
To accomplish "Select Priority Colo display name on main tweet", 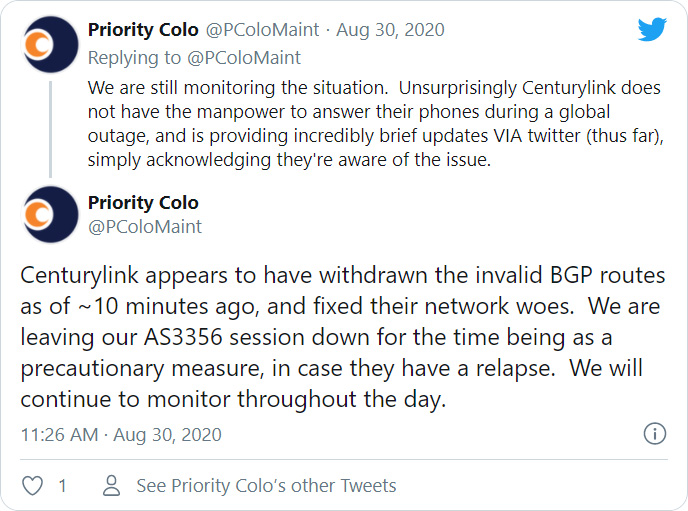I will [143, 203].
